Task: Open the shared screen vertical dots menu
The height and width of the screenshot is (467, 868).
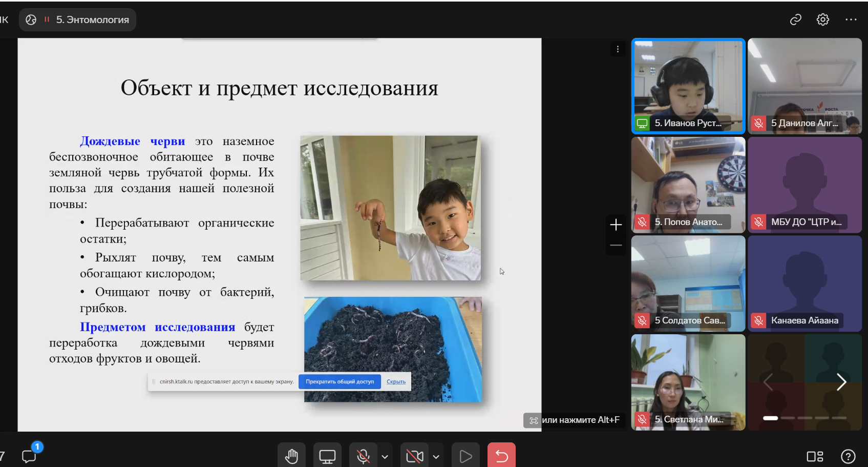Action: click(618, 49)
